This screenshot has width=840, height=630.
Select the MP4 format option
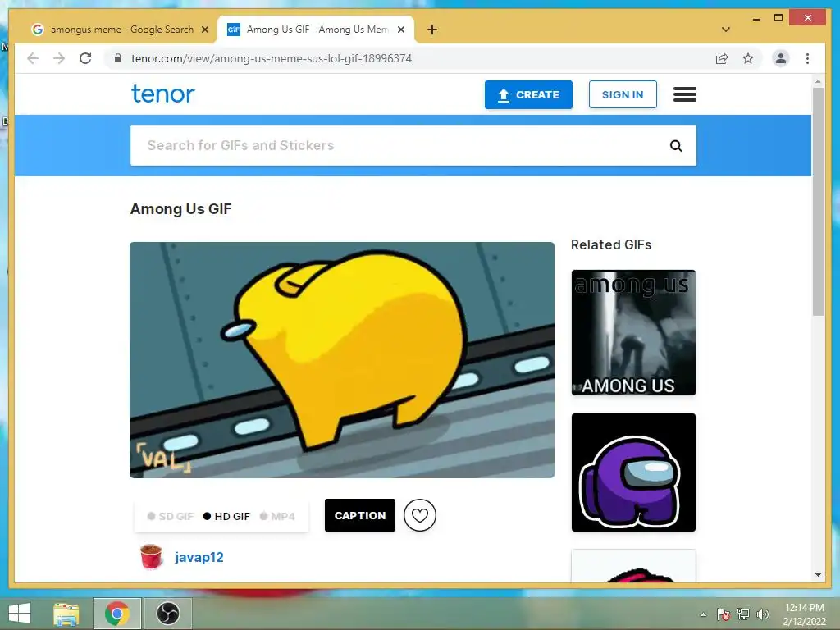coord(277,517)
